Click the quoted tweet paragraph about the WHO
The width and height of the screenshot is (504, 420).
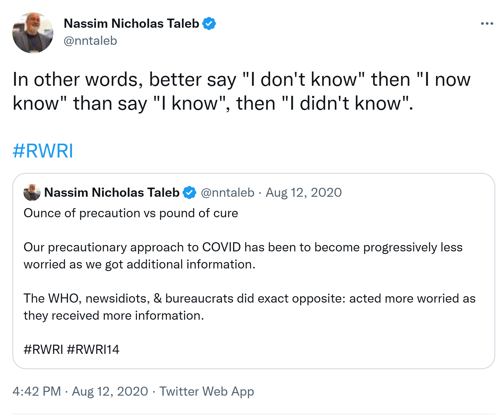point(250,307)
